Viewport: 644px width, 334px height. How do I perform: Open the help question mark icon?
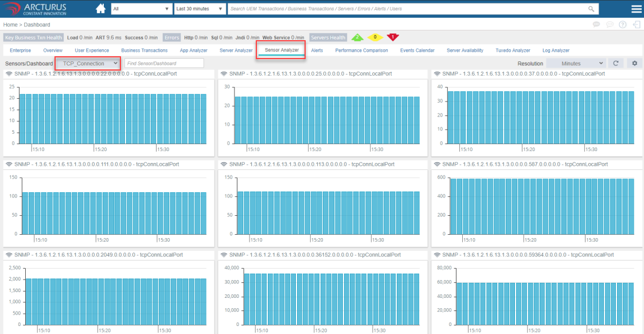tap(622, 25)
